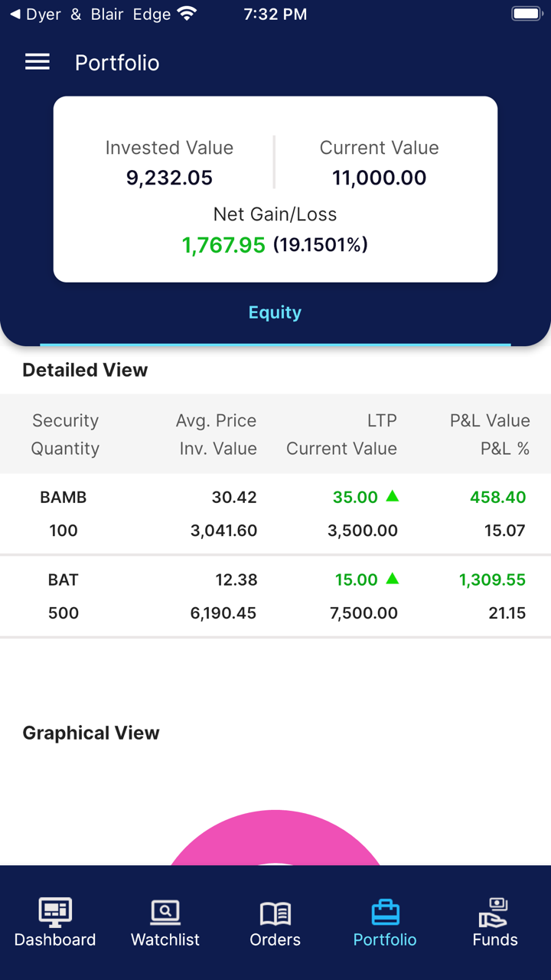This screenshot has width=551, height=980.
Task: Tap the Current Value 11,000.00 figure
Action: tap(379, 178)
